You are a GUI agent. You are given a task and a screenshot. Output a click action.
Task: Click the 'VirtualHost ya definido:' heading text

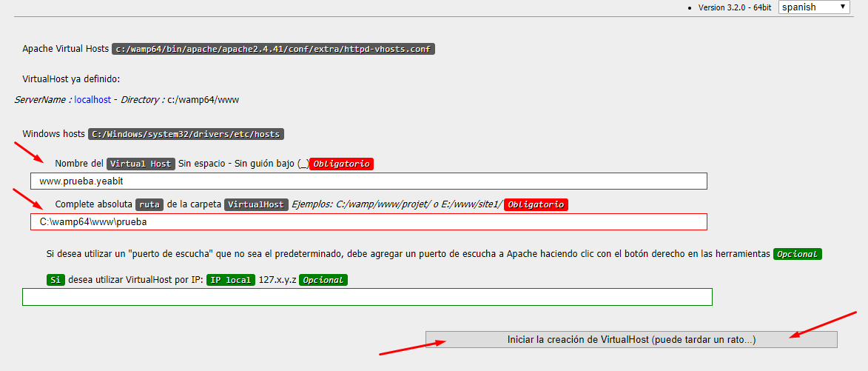[x=71, y=79]
